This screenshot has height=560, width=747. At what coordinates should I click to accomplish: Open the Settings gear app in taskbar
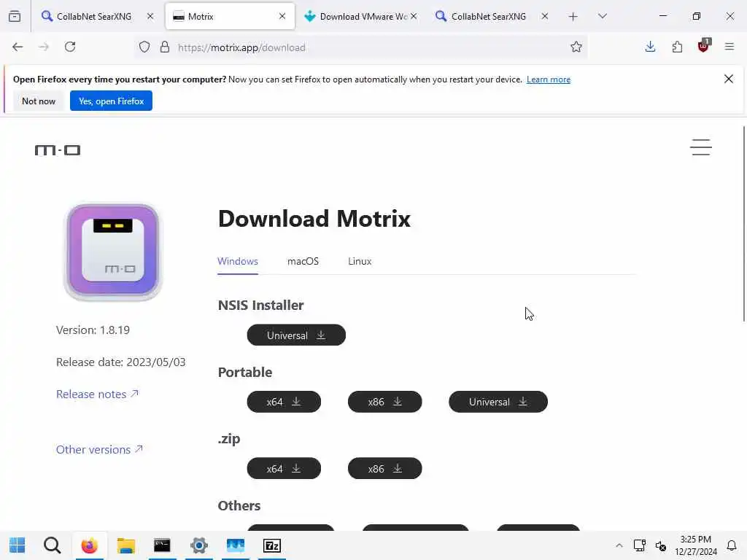(199, 545)
